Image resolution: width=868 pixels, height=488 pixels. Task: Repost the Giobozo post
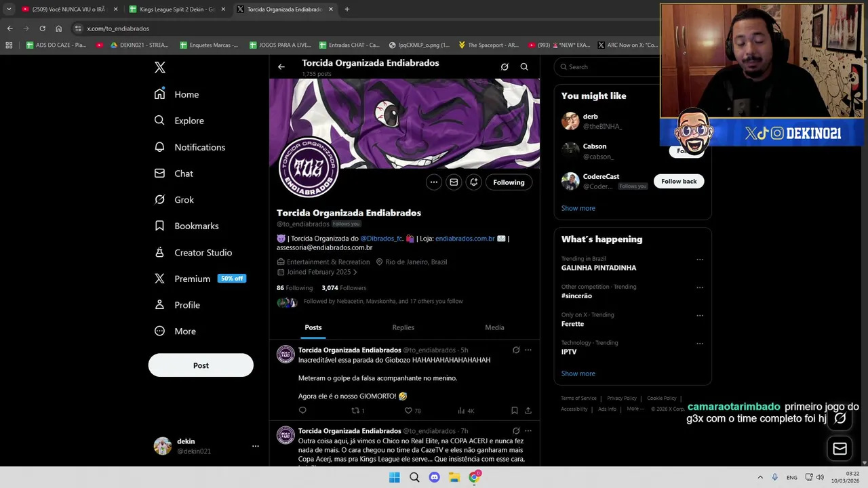(x=357, y=411)
